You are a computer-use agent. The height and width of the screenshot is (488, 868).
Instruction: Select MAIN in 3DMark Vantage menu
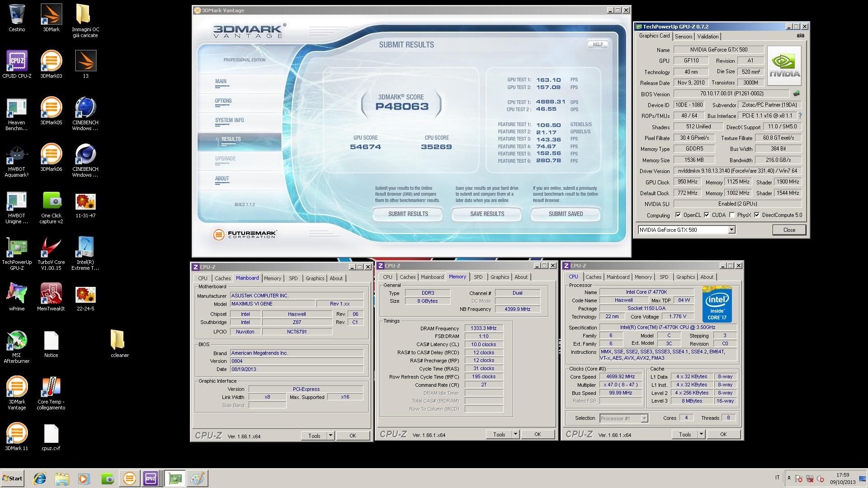coord(221,82)
